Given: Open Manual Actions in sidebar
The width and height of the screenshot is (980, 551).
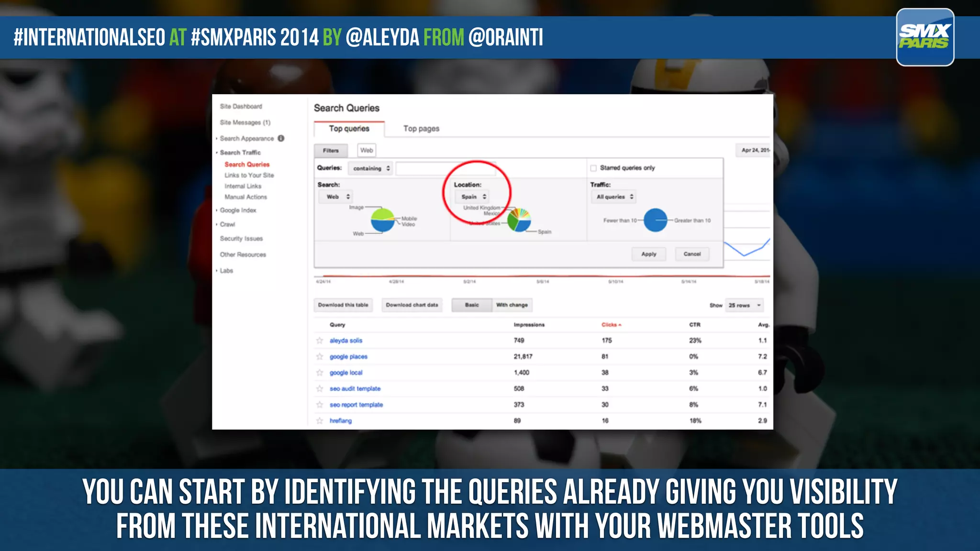Looking at the screenshot, I should (245, 197).
